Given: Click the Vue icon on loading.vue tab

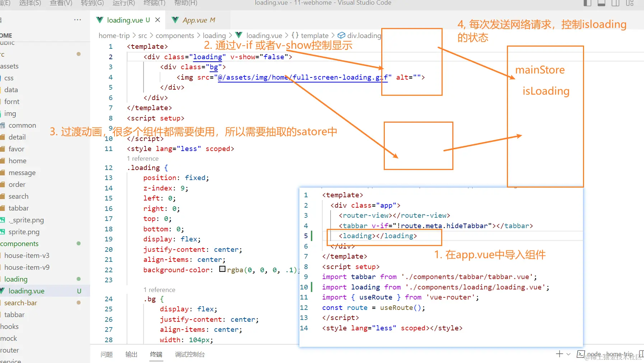Looking at the screenshot, I should click(100, 20).
